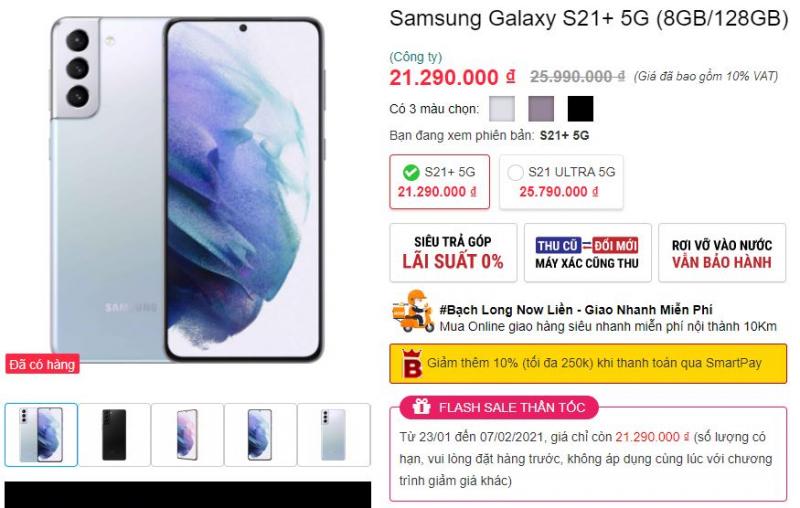Viewport: 800px width, 508px height.
Task: Click the Bạch Long Now Liền delivery heading
Action: tap(576, 310)
